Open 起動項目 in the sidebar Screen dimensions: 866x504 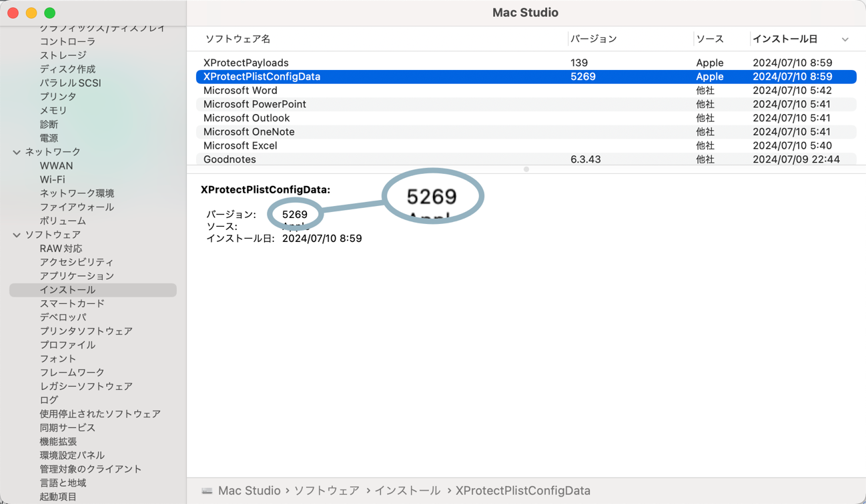pyautogui.click(x=58, y=497)
